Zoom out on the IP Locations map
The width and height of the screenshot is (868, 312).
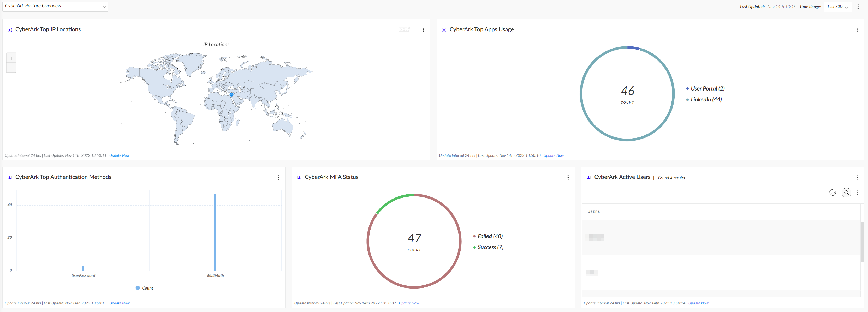point(11,68)
